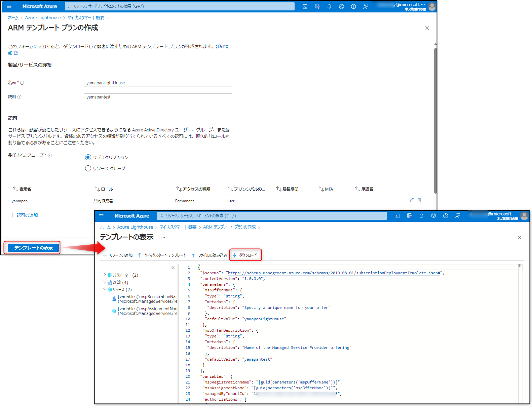Click account avatar in front template window
Screen dimensions: 532x406
pyautogui.click(x=524, y=216)
